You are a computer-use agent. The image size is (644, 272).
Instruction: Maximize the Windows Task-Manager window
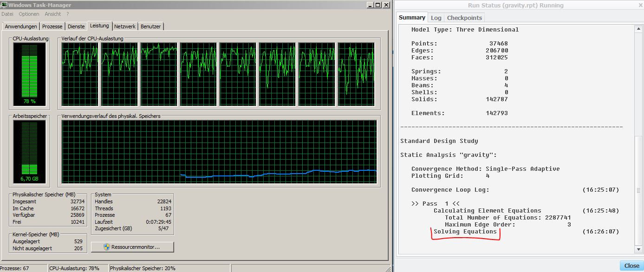point(377,5)
